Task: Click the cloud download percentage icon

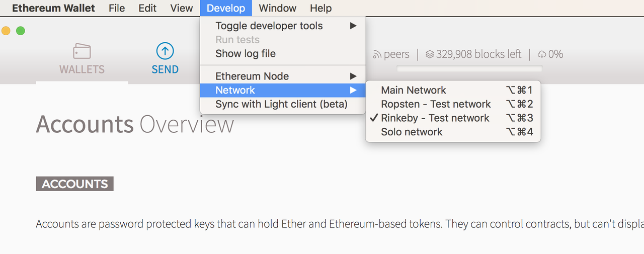Action: coord(542,54)
